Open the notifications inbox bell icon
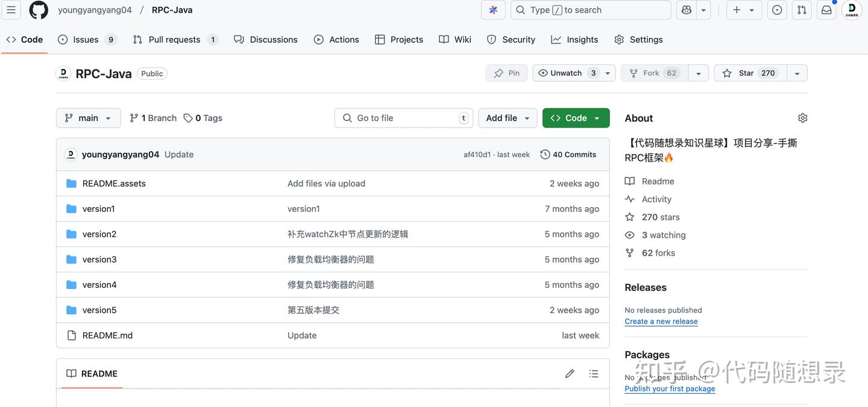 pyautogui.click(x=826, y=10)
